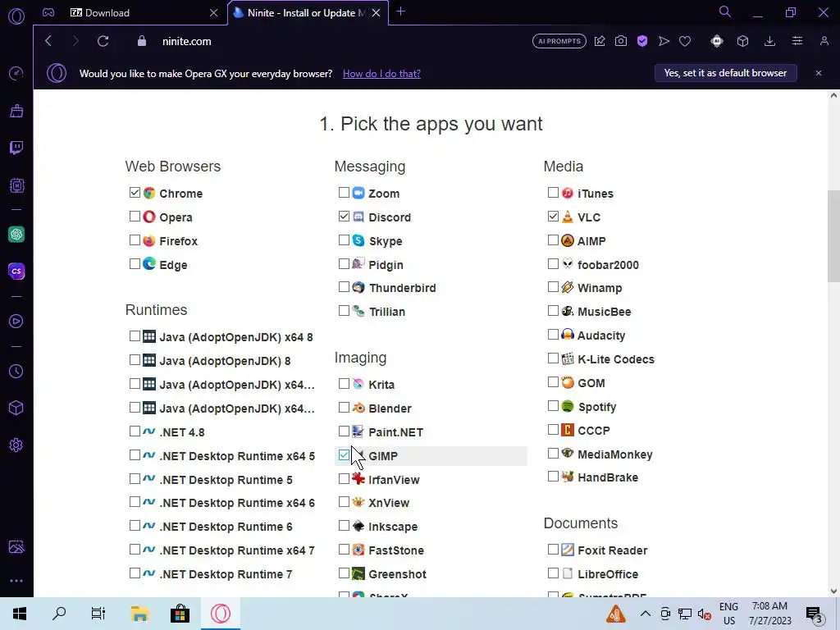The width and height of the screenshot is (840, 630).
Task: Click the Spotify app icon
Action: [x=568, y=406]
